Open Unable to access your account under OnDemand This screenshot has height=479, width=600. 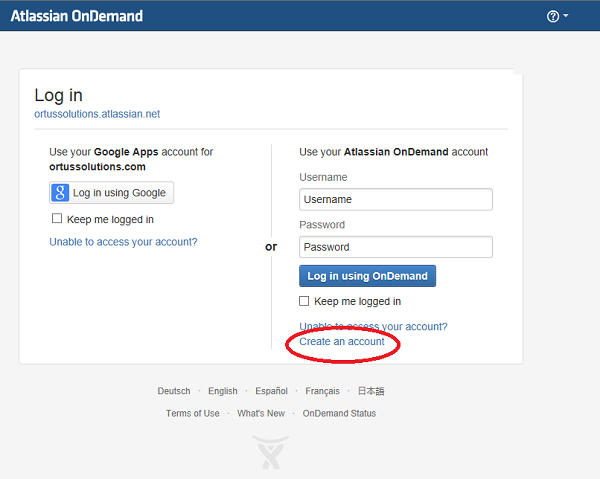[x=373, y=326]
